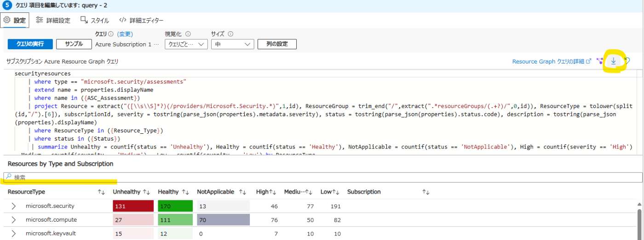The height and width of the screenshot is (240, 644).
Task: Show info icon beside サイズ label
Action: pos(230,34)
